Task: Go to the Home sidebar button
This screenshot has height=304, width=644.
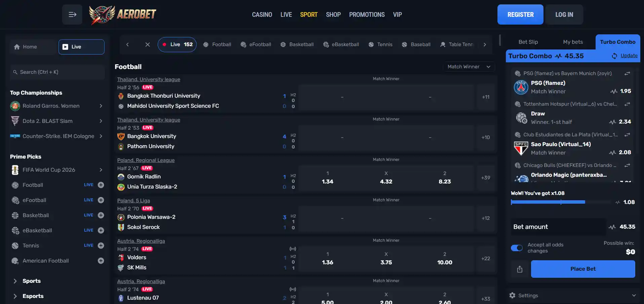Action: [x=33, y=47]
